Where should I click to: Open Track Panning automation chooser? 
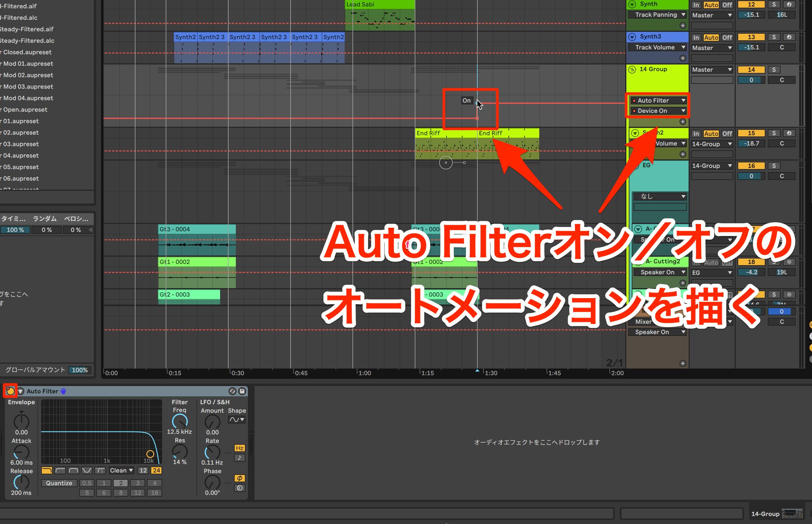click(x=658, y=15)
